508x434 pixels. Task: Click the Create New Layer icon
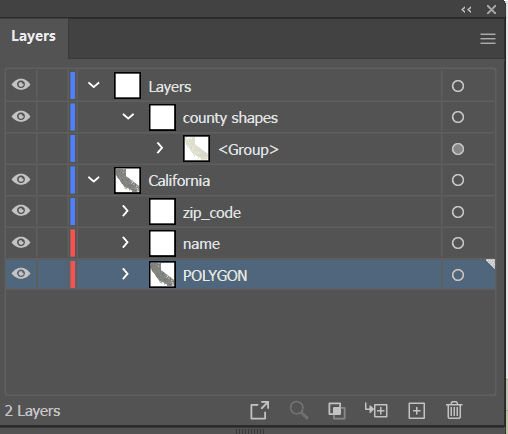click(x=416, y=410)
